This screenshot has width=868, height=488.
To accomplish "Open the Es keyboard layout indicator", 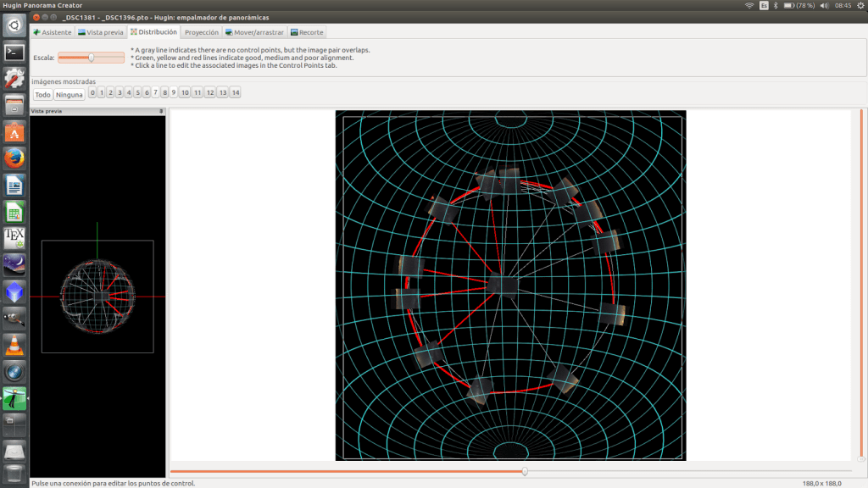I will (764, 5).
